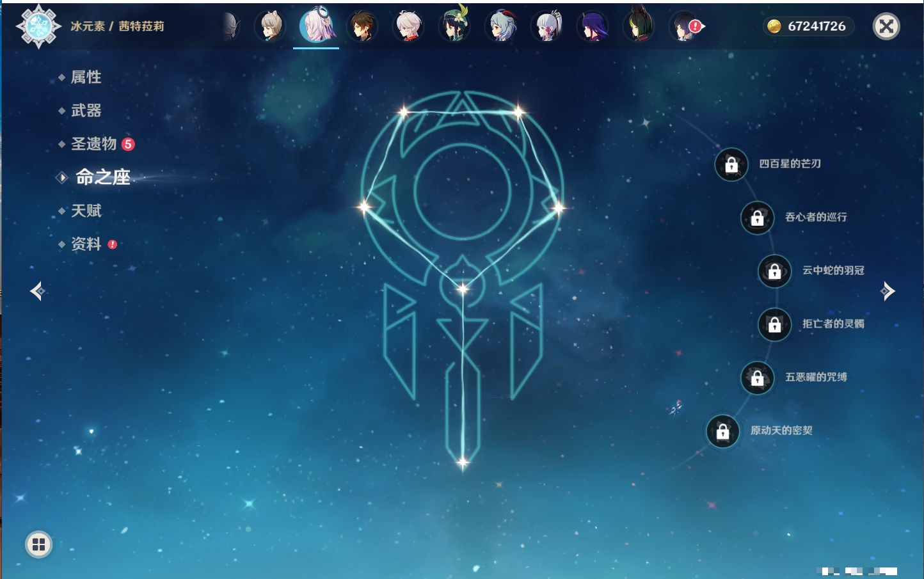Screen dimensions: 924x579
Task: Go to previous character with left arrow
Action: click(x=37, y=291)
